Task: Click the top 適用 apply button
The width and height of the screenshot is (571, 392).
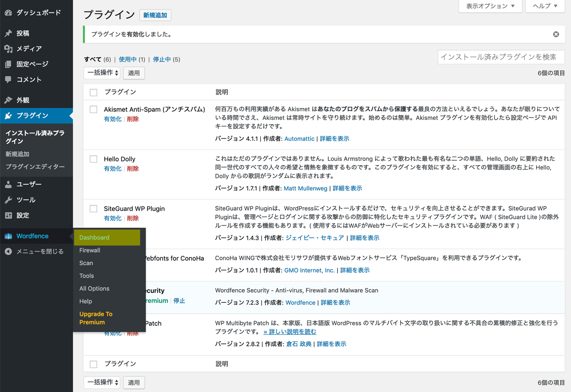Action: (x=134, y=73)
